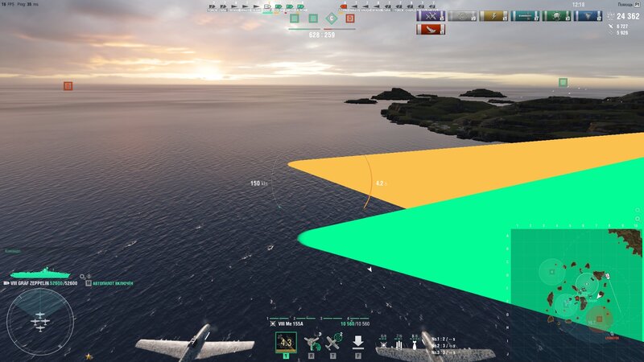Click the 4.2 s timer readout
This screenshot has width=644, height=362.
click(381, 183)
